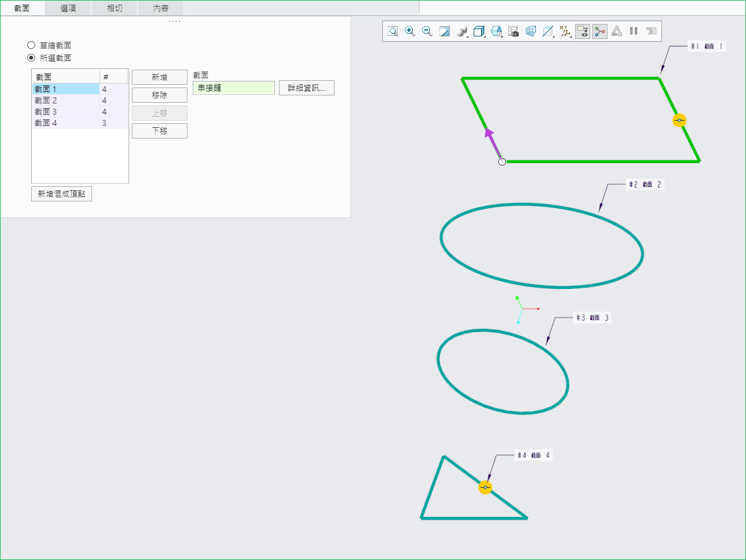
Task: Expand the Datum Display Filters dropdown
Action: [x=565, y=31]
